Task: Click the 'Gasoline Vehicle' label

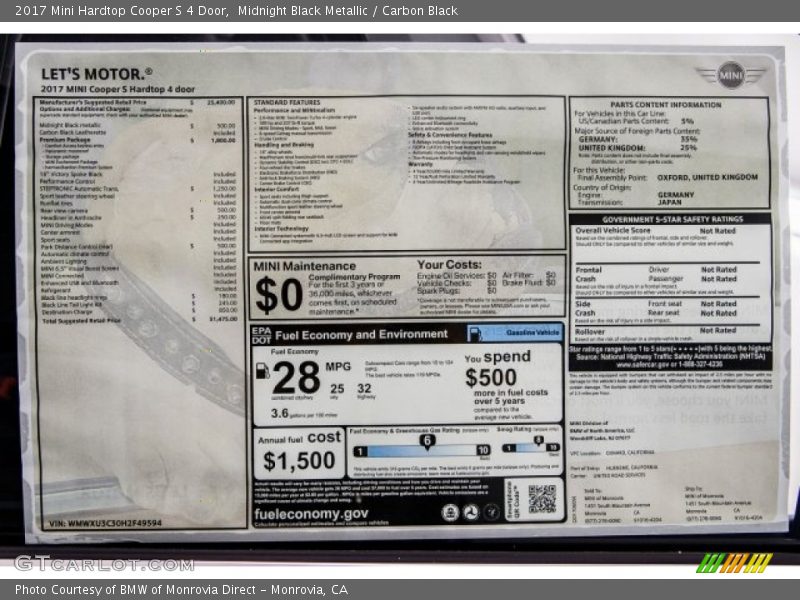Action: (x=533, y=333)
